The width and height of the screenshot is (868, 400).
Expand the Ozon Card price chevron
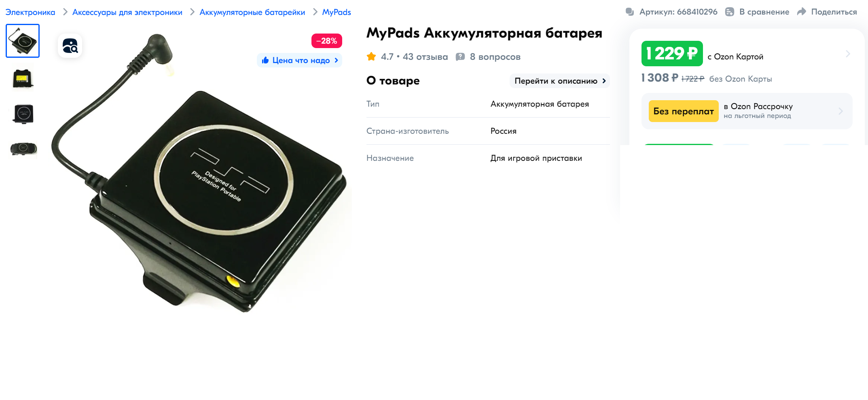[848, 54]
